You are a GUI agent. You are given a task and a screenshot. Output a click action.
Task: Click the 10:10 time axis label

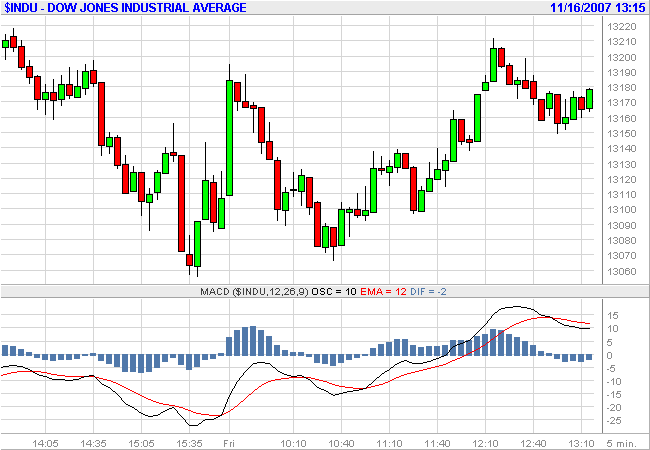tap(293, 443)
